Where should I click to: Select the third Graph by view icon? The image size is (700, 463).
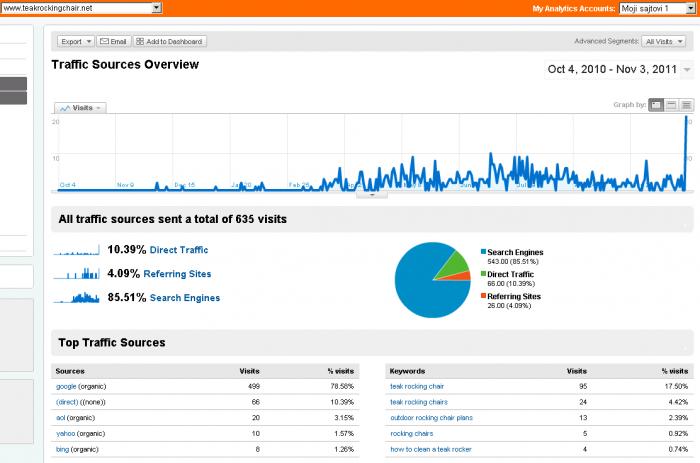686,105
